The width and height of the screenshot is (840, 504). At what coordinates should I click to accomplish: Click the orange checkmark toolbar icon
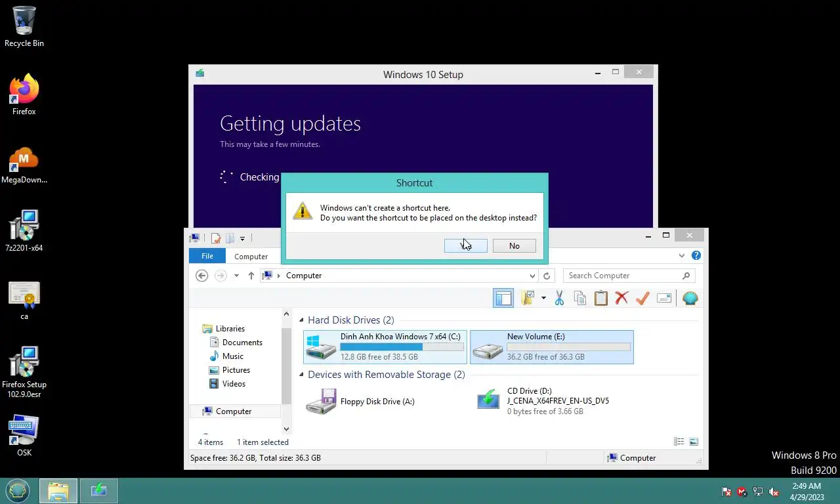tap(642, 298)
